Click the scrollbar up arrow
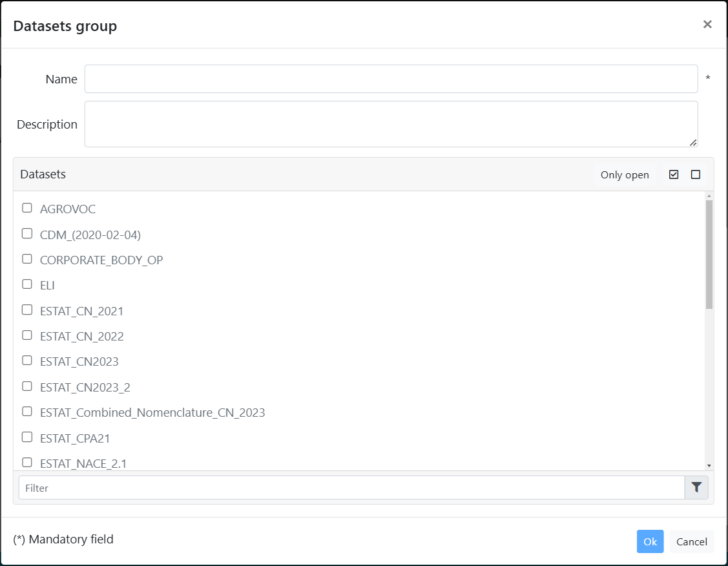The width and height of the screenshot is (728, 566). [x=709, y=196]
